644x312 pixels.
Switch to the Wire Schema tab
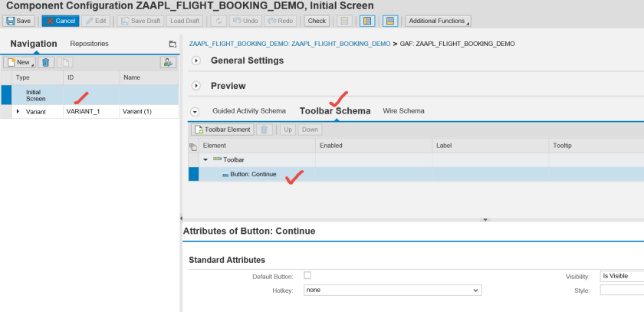point(403,111)
